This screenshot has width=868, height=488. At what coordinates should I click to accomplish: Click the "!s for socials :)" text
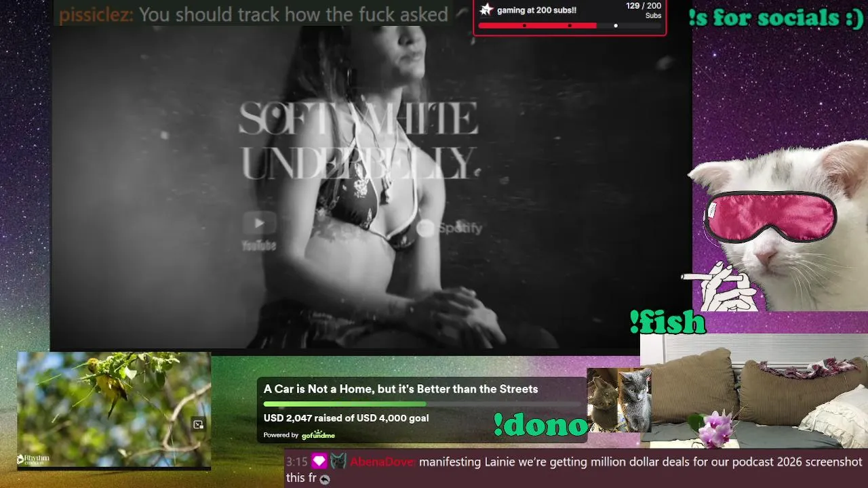tap(776, 18)
